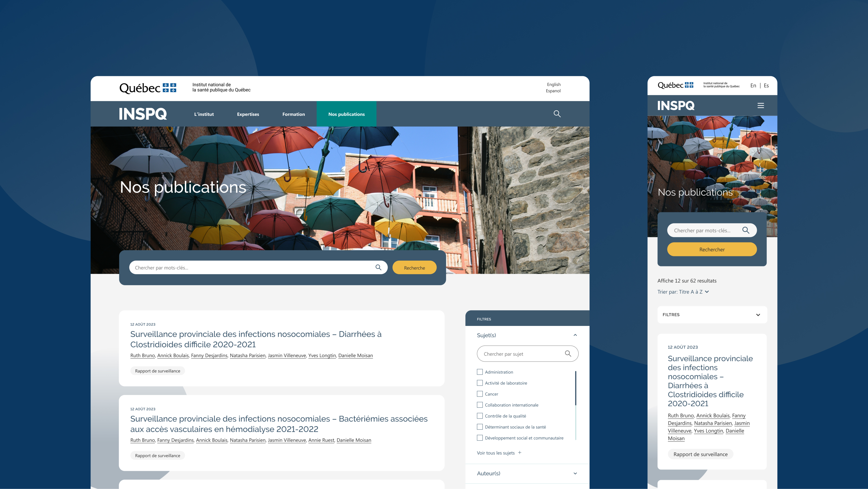This screenshot has width=868, height=489.
Task: Open desktop Diarrhées à Clostridioides difficile publication title
Action: pos(256,339)
